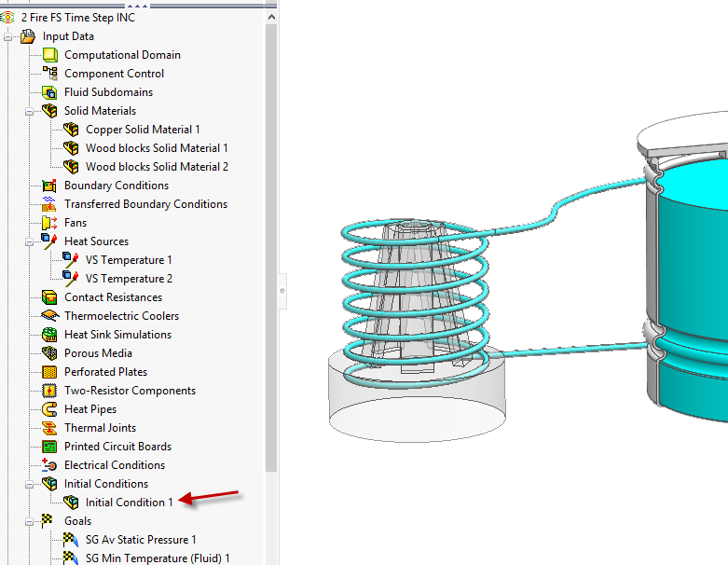Click the Initial Condition 1 icon

(71, 502)
